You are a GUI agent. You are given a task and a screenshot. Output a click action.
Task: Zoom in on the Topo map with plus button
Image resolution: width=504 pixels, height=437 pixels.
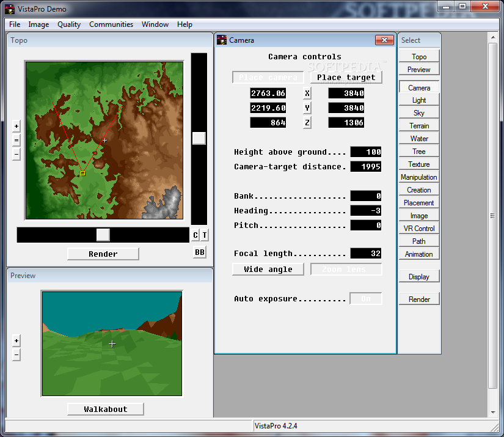point(16,126)
